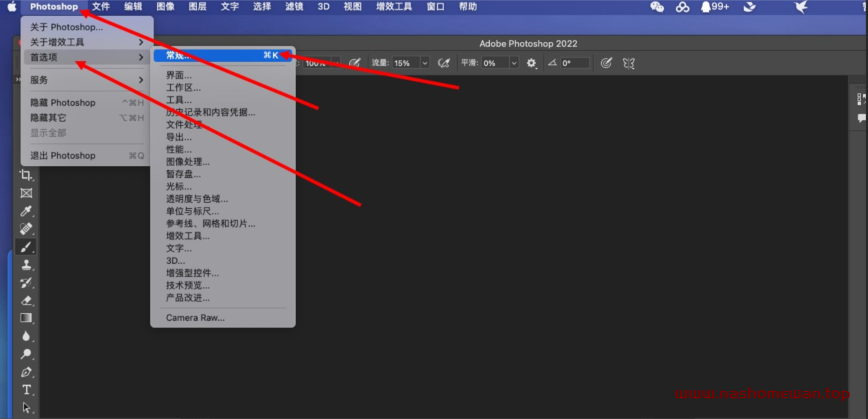Screen dimensions: 868x419
Task: Select the Dodge tool
Action: (x=26, y=354)
